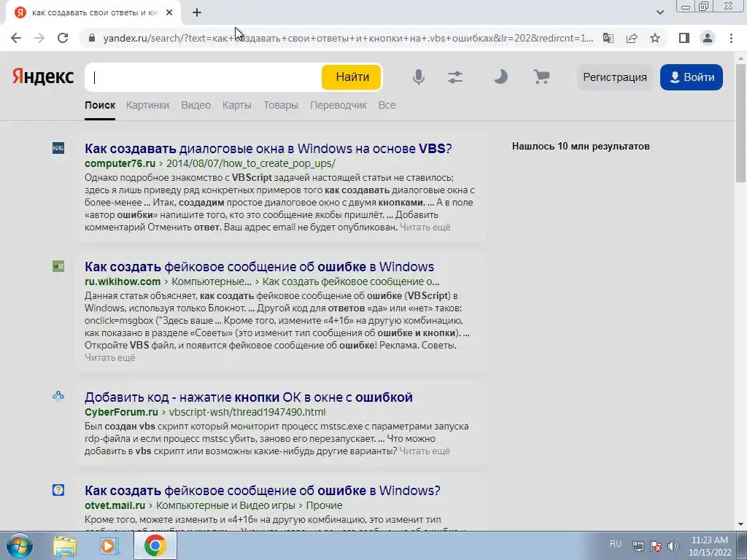Open the Chrome three-dot menu

731,38
